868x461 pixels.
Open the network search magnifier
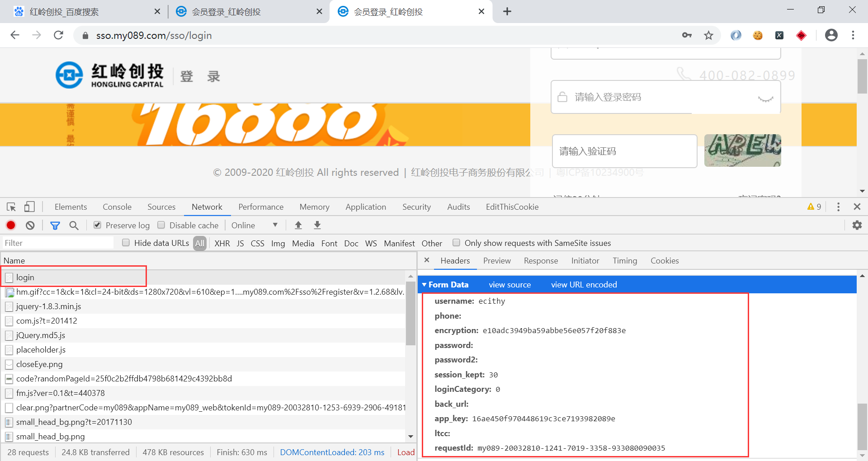coord(74,225)
